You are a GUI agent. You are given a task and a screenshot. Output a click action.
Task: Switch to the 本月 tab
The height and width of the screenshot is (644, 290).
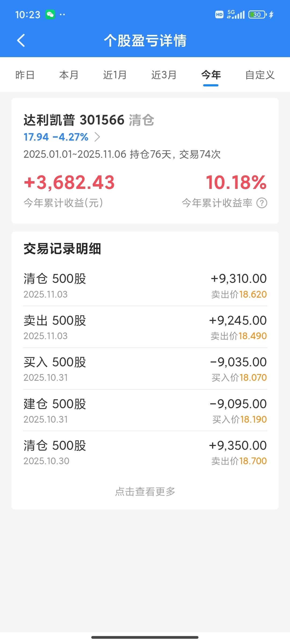(69, 75)
